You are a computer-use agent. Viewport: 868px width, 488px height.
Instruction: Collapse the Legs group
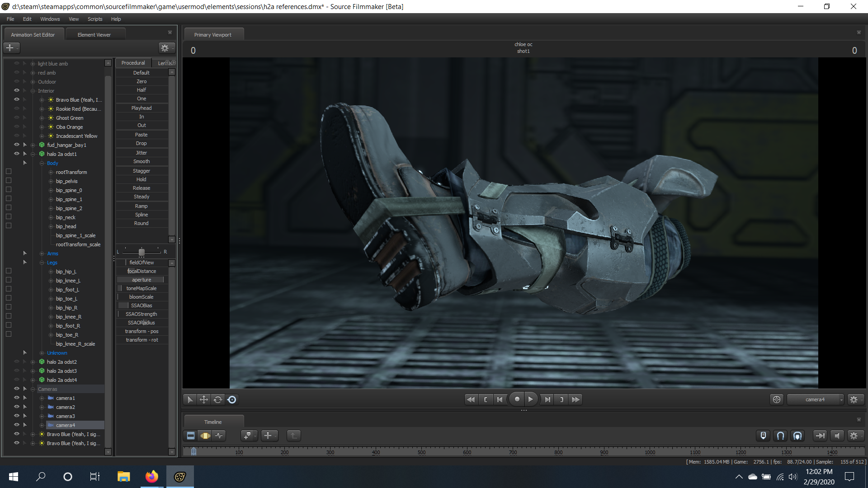[x=42, y=263]
